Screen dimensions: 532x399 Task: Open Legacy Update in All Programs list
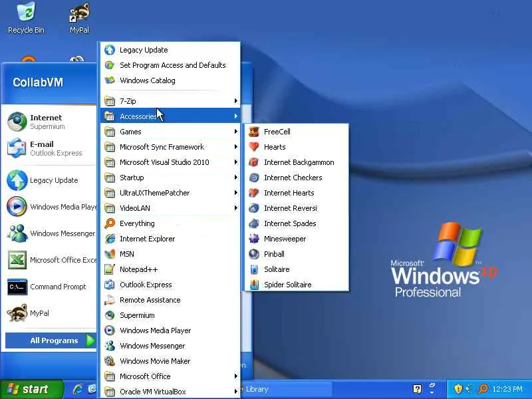click(170, 50)
